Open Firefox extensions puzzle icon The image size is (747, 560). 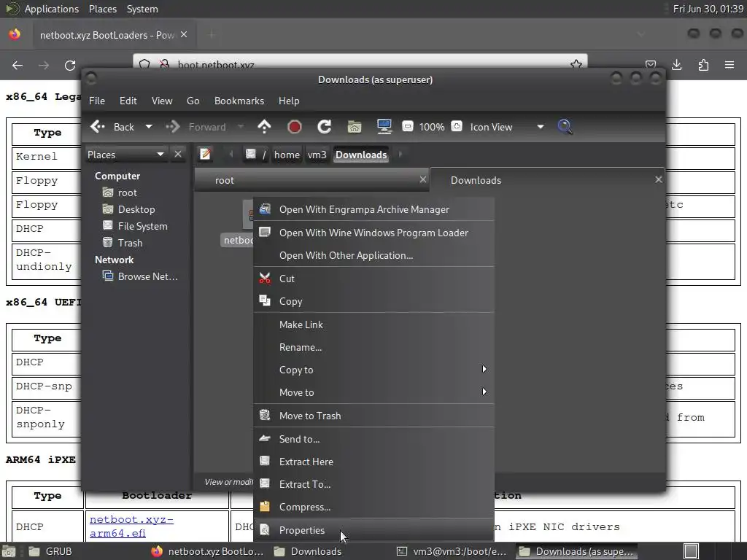[703, 65]
